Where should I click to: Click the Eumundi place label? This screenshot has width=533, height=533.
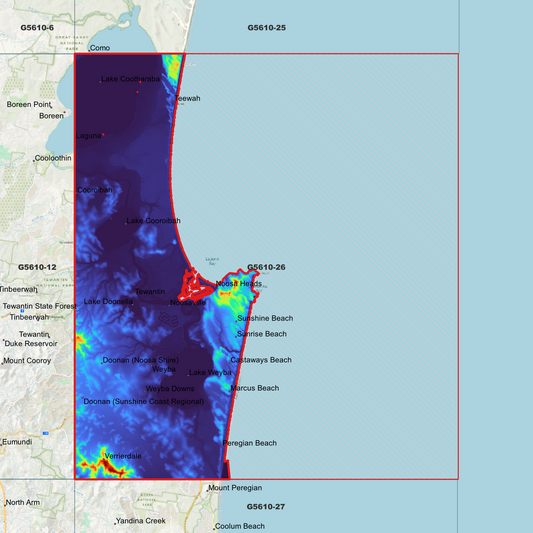pyautogui.click(x=17, y=442)
